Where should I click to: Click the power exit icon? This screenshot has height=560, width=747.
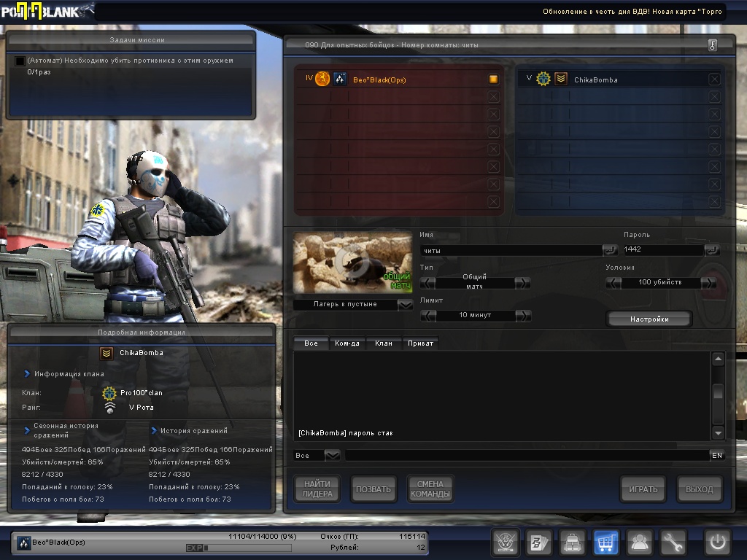[x=716, y=543]
